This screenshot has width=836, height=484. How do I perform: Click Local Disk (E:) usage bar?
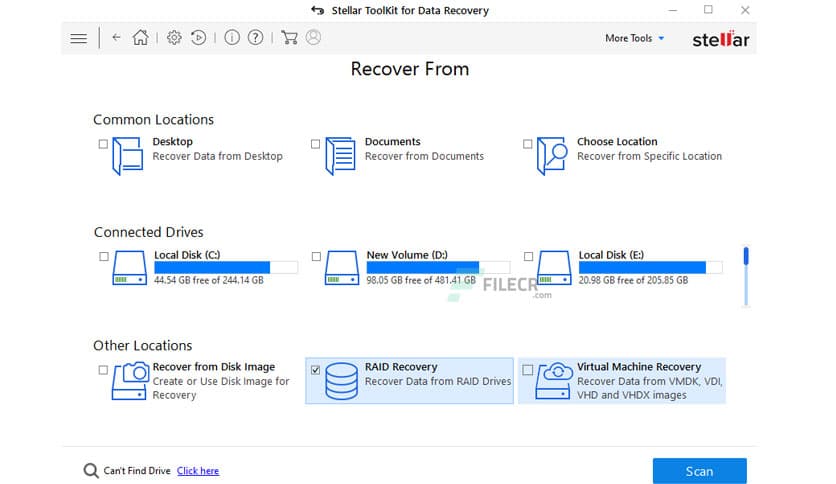(650, 268)
